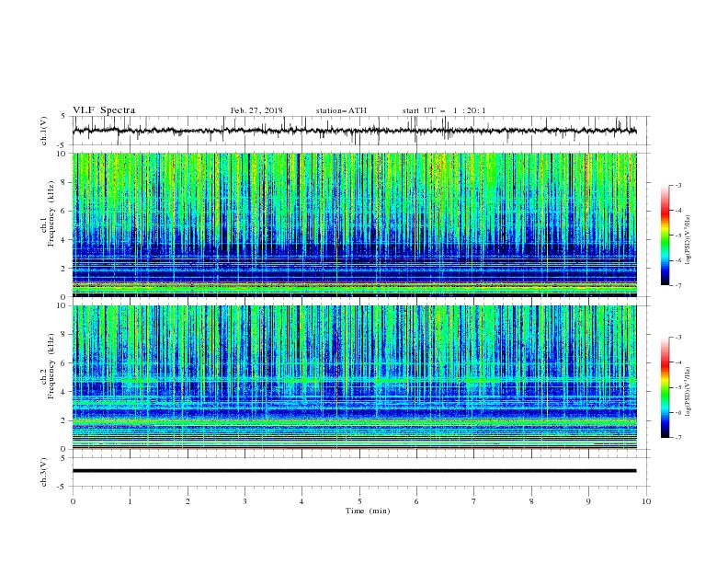This screenshot has width=728, height=563.
Task: Click the ch.2 spectrogram color bar
Action: (665, 387)
